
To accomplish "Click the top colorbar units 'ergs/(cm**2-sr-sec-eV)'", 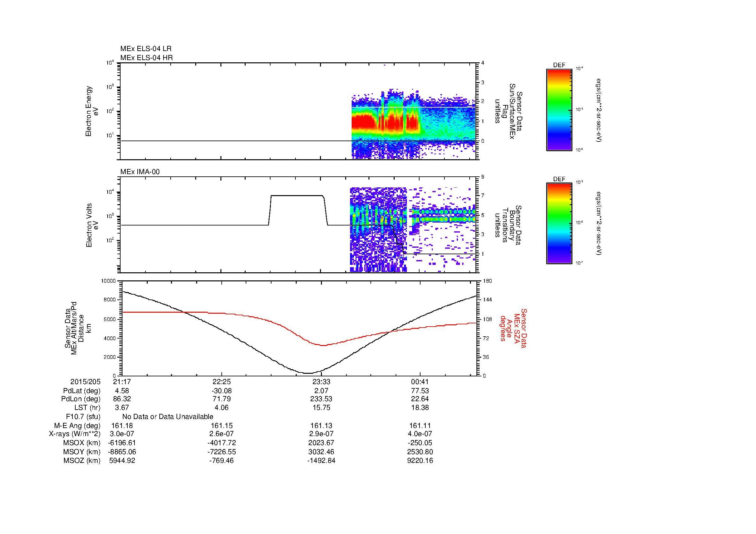I will [599, 110].
